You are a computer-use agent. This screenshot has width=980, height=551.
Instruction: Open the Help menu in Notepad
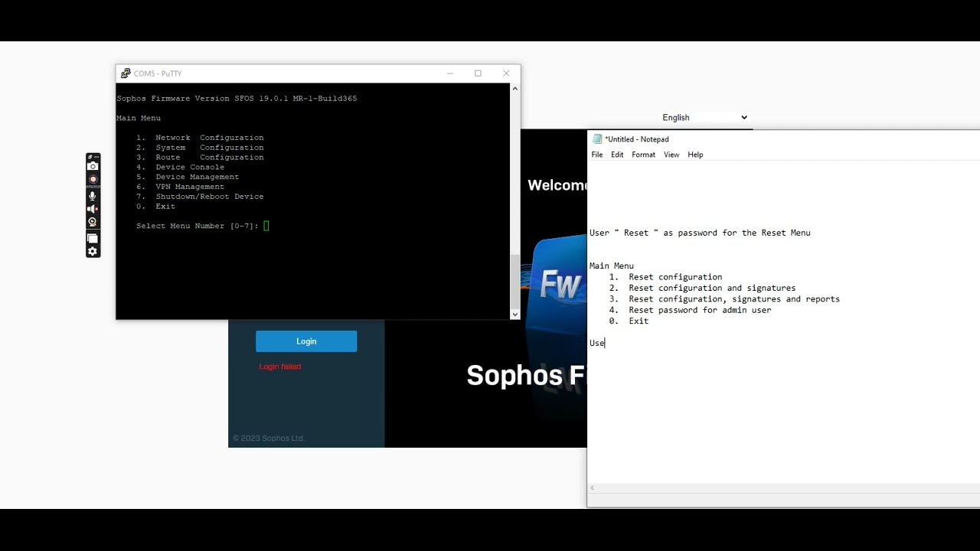tap(695, 155)
